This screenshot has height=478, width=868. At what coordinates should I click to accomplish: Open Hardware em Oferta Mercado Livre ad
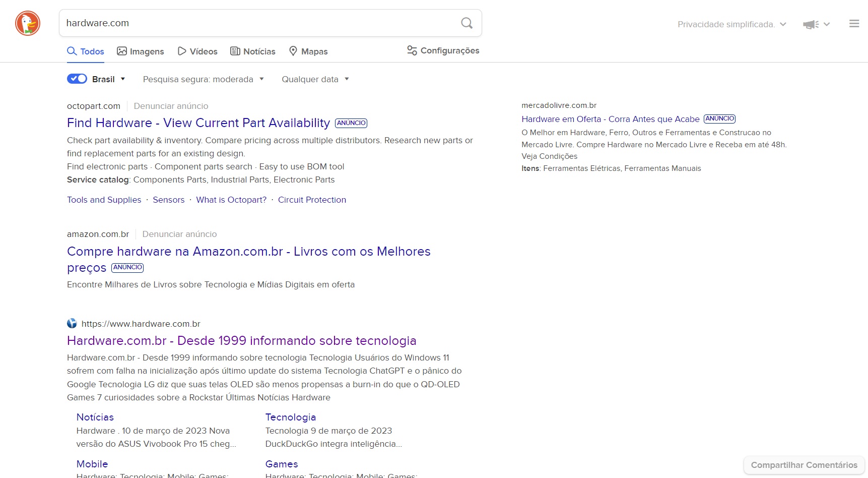611,119
